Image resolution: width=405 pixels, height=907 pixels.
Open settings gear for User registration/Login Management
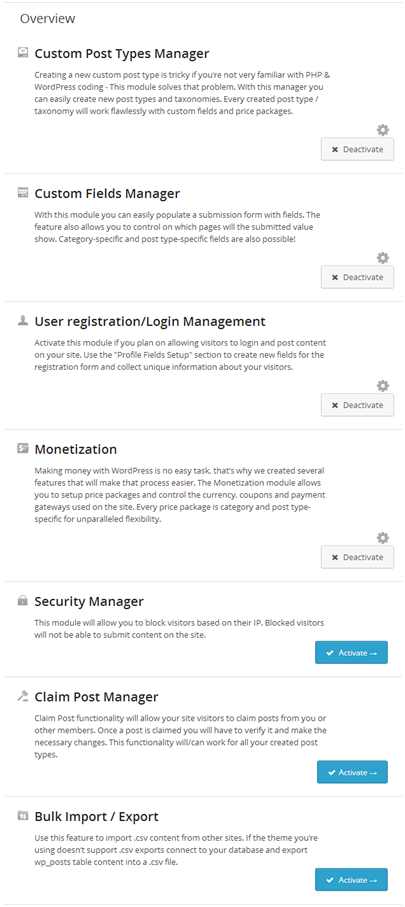[382, 385]
